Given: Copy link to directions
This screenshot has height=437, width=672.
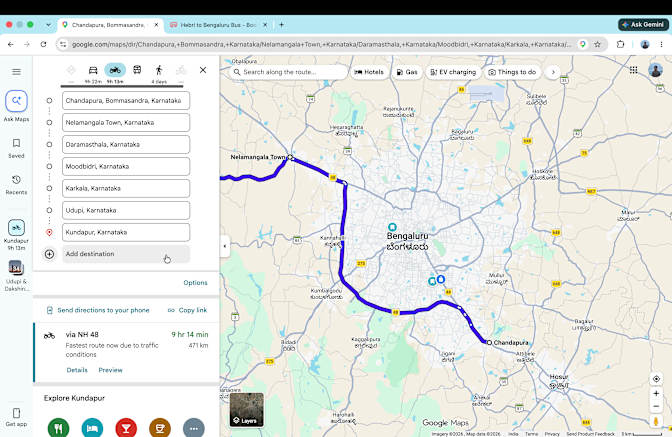Looking at the screenshot, I should pyautogui.click(x=188, y=310).
